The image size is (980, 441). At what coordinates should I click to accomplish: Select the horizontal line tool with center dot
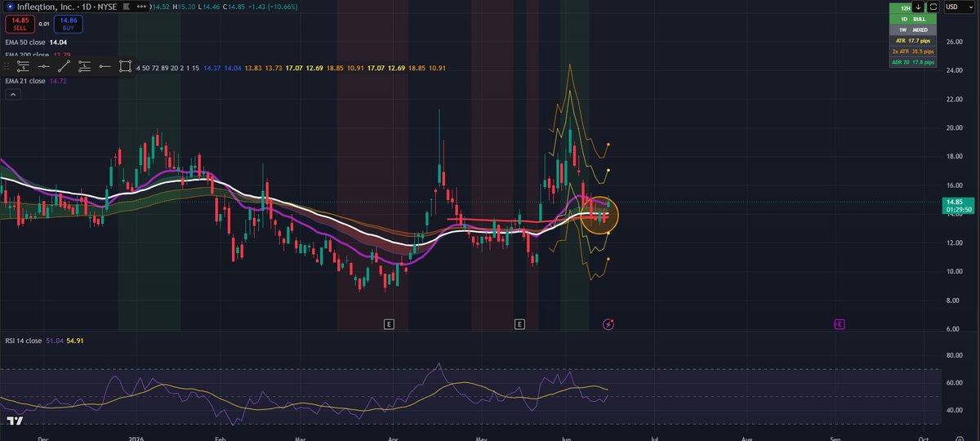click(44, 66)
